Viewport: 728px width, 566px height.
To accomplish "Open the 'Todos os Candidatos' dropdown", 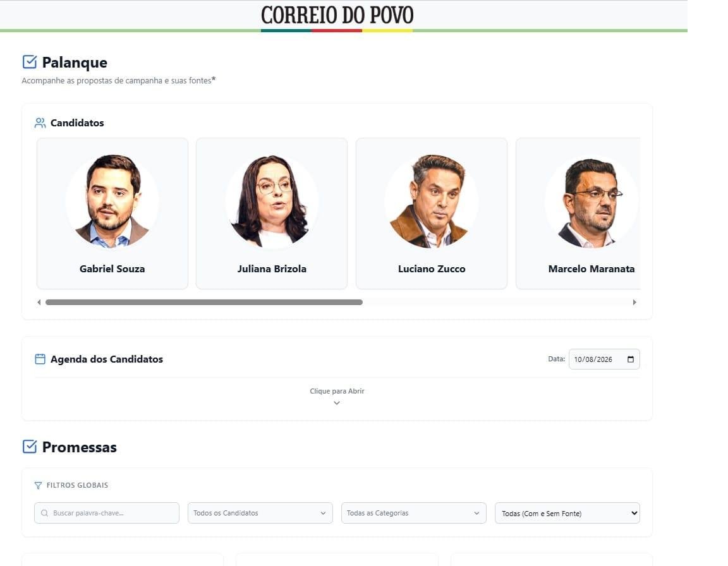I will click(260, 513).
